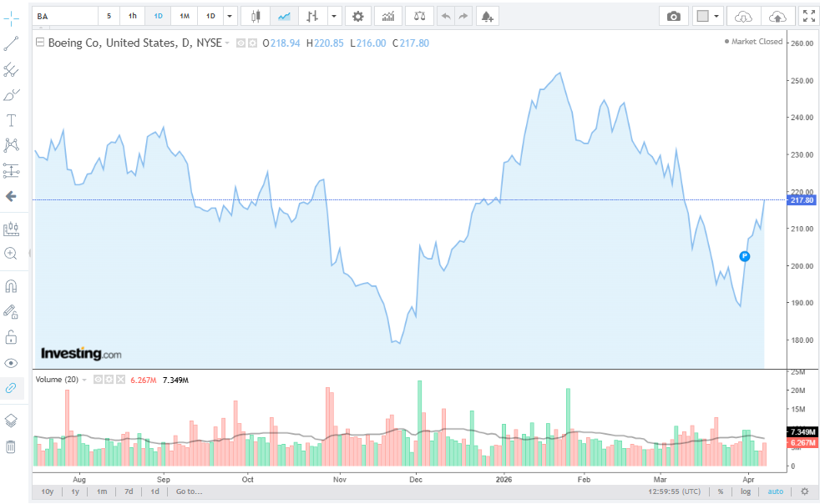Set time range to 1y
Image resolution: width=820 pixels, height=504 pixels.
tap(75, 491)
